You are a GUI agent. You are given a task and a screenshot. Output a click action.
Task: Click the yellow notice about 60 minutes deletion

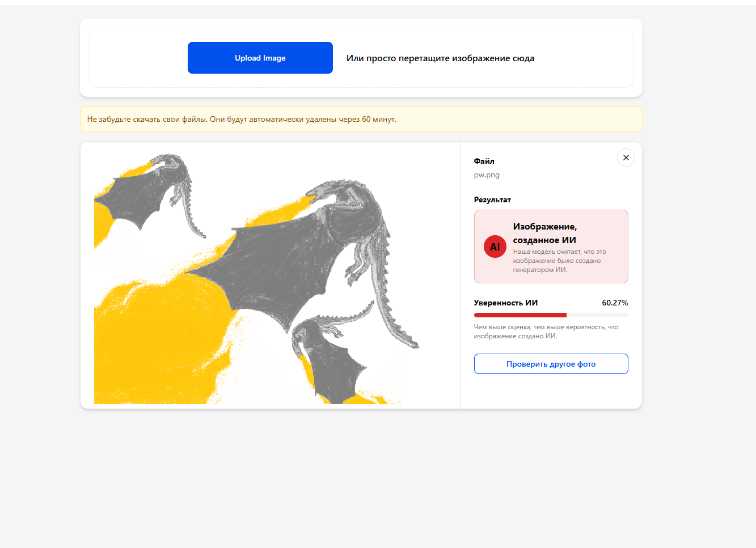click(361, 119)
